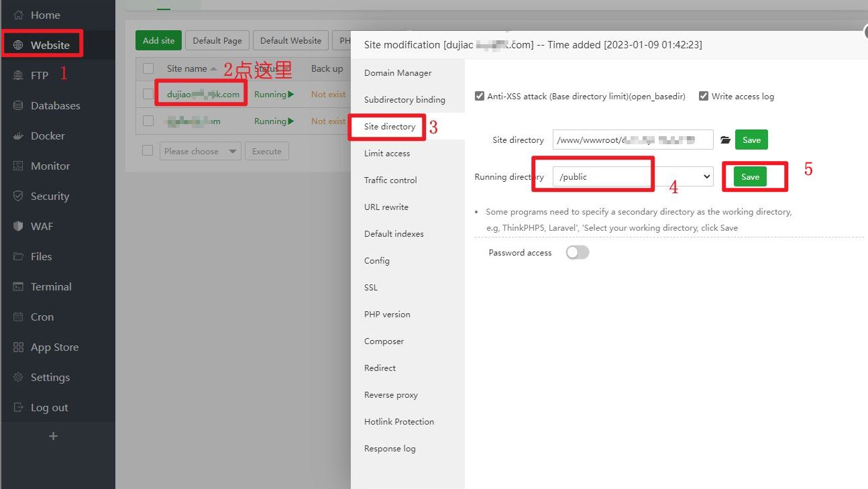Click the WAF shield icon
Image resolution: width=868 pixels, height=489 pixels.
coord(18,226)
